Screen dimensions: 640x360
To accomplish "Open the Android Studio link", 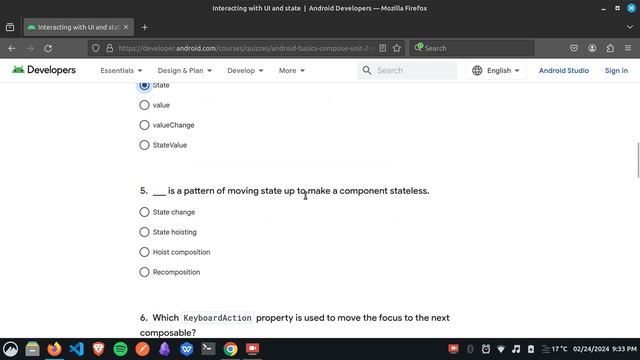I will 564,71.
